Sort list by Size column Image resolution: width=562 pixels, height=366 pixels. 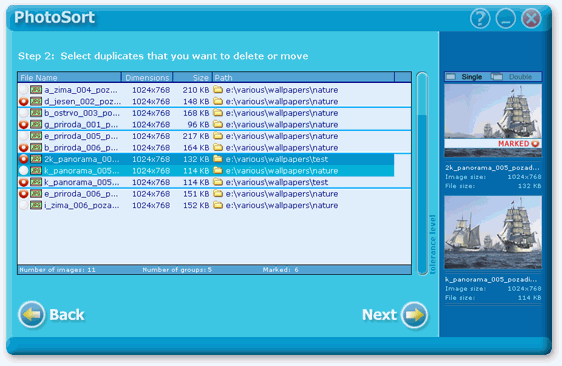[x=193, y=77]
